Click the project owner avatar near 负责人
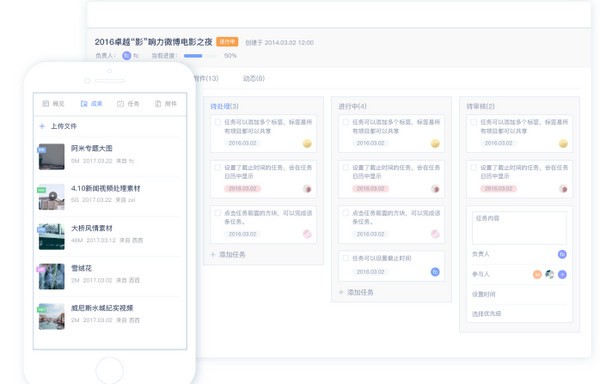 click(x=127, y=55)
